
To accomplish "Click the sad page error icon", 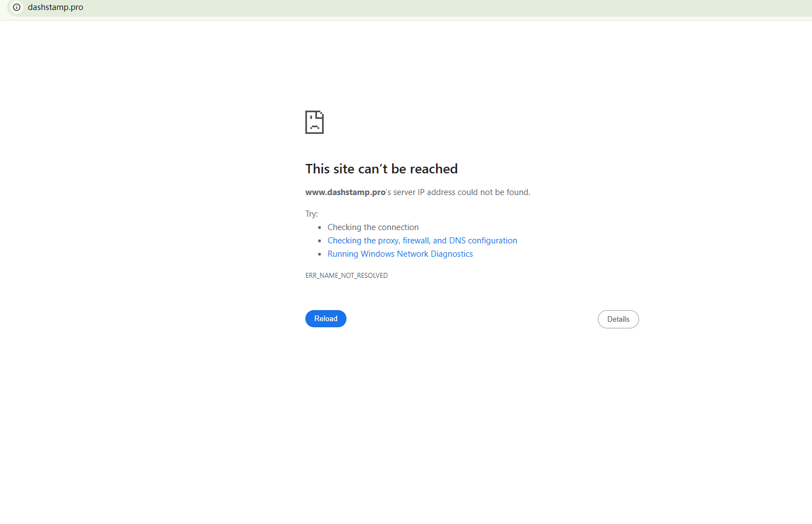I will [x=314, y=122].
